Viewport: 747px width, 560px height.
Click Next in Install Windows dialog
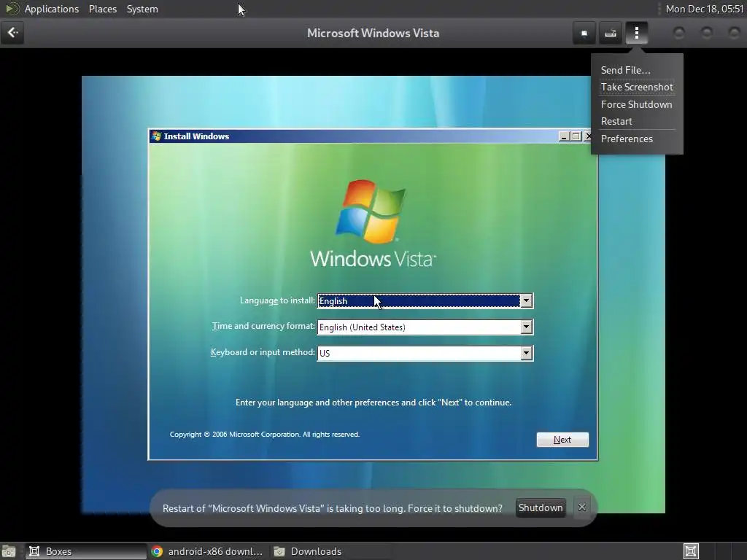coord(562,440)
